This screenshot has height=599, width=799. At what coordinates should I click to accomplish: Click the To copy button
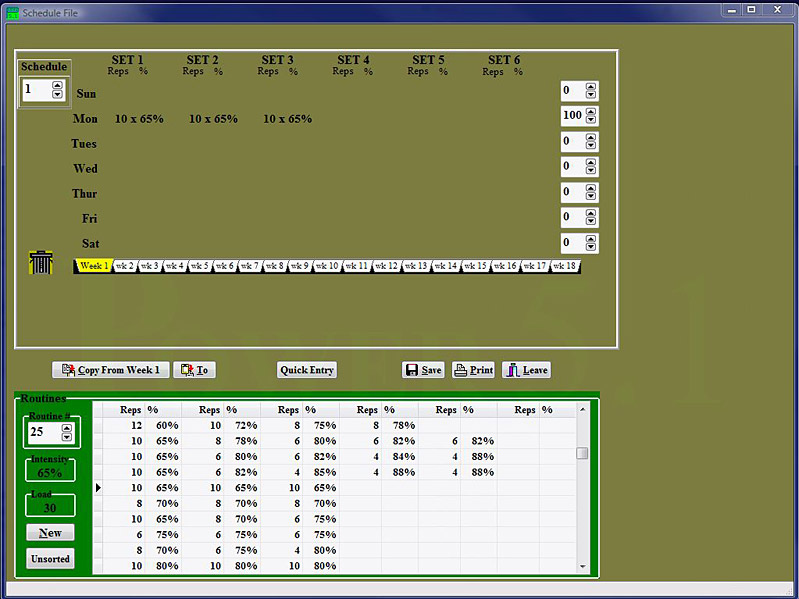tap(195, 370)
